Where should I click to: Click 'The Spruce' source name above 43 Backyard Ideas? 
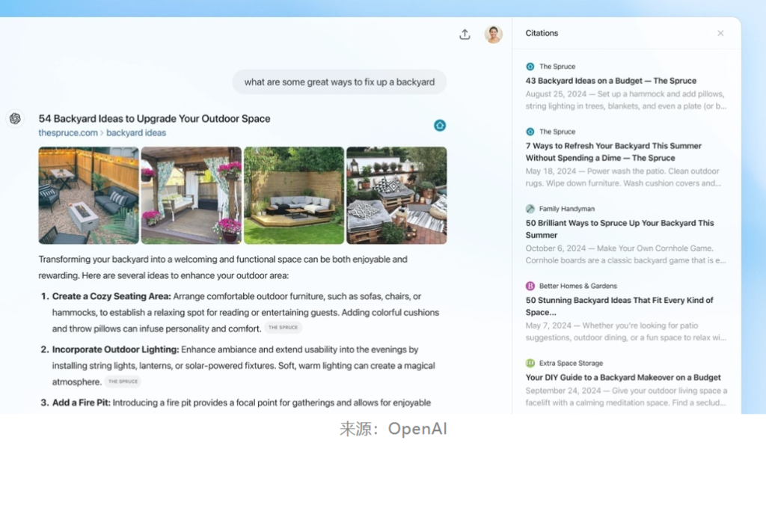coord(557,67)
